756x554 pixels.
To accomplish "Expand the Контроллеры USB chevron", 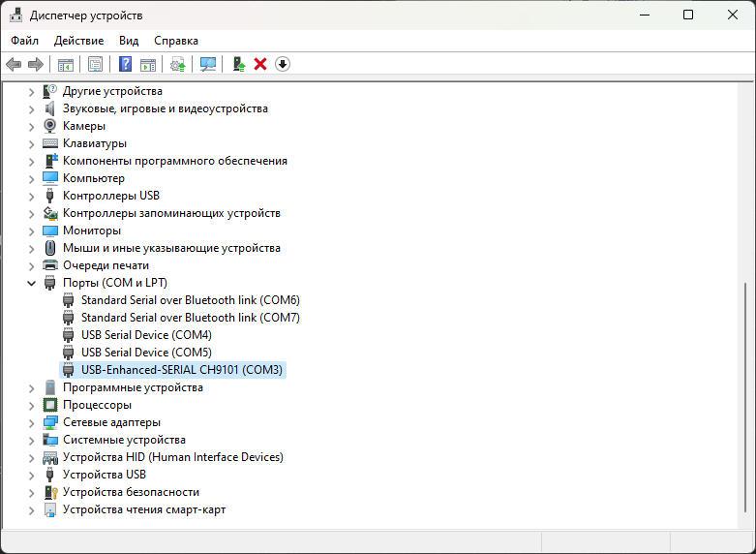I will click(x=31, y=197).
